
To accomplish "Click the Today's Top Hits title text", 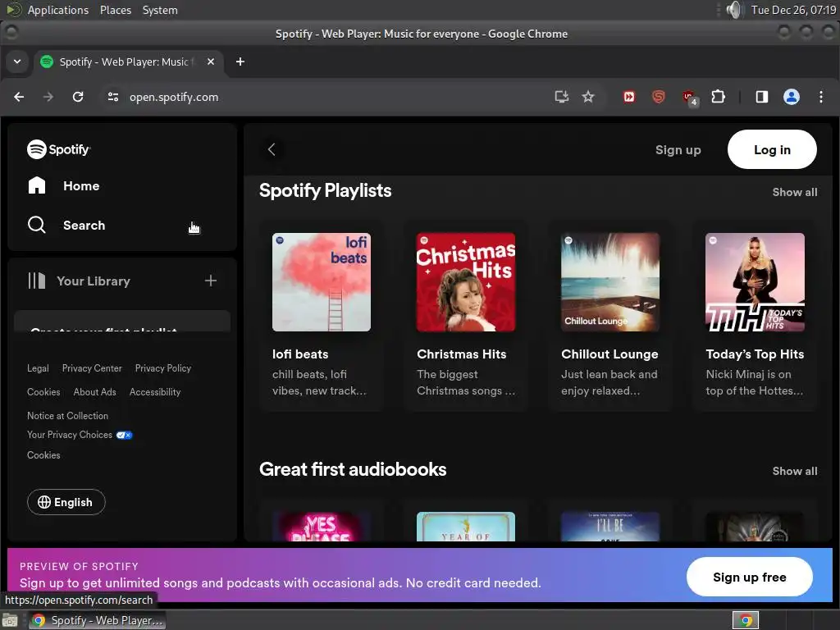I will (755, 354).
